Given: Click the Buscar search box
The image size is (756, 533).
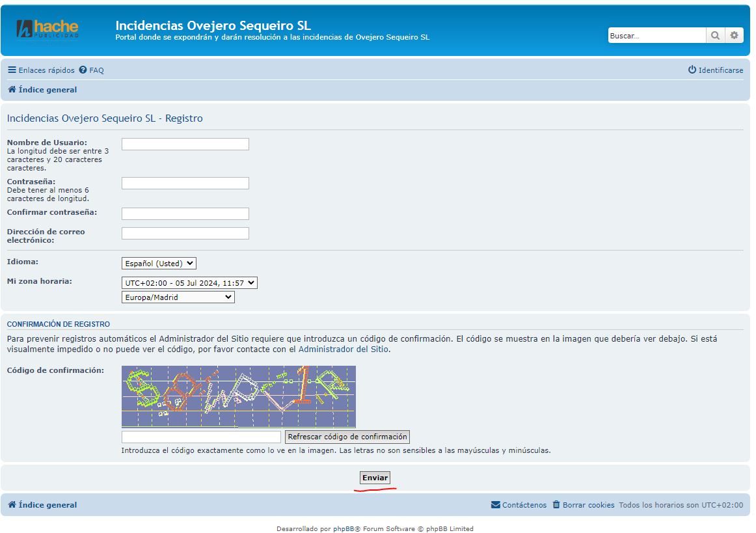Looking at the screenshot, I should (x=656, y=35).
